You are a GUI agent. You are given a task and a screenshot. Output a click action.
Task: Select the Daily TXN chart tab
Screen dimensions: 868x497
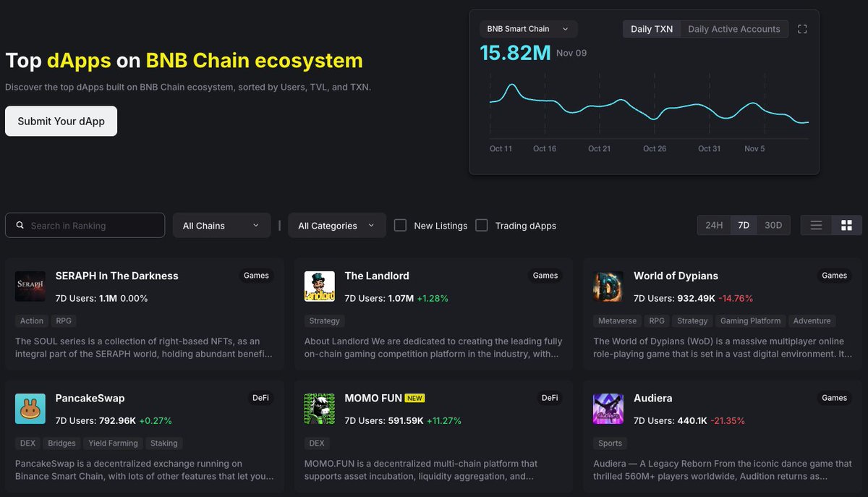pos(652,29)
